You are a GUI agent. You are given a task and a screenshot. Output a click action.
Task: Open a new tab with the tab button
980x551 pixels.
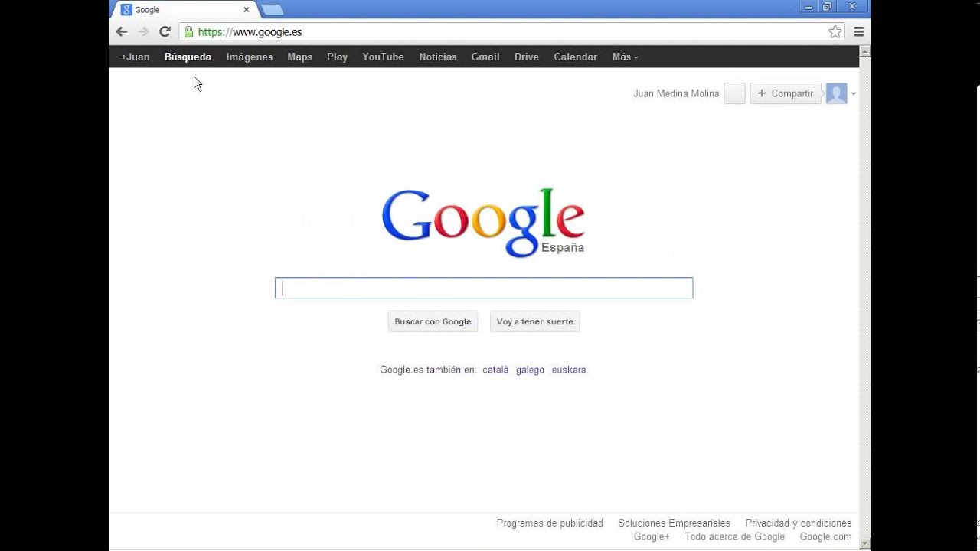pyautogui.click(x=272, y=10)
